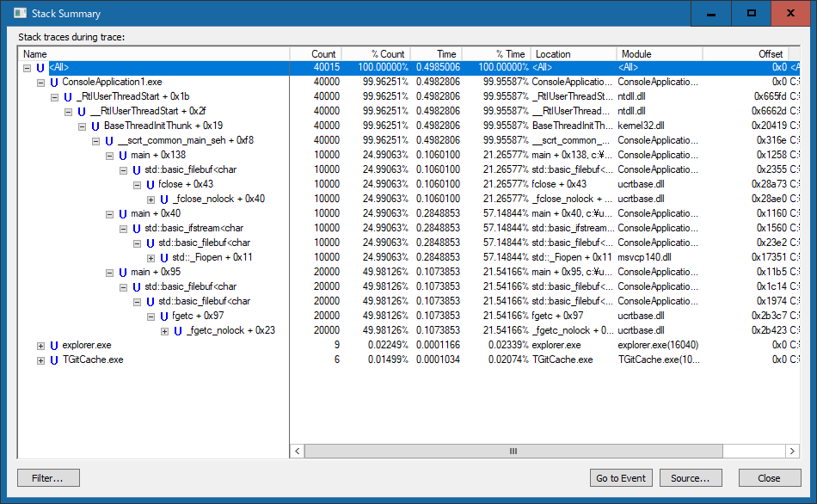This screenshot has width=817, height=504.
Task: Sort by the % Count column header
Action: click(x=375, y=53)
